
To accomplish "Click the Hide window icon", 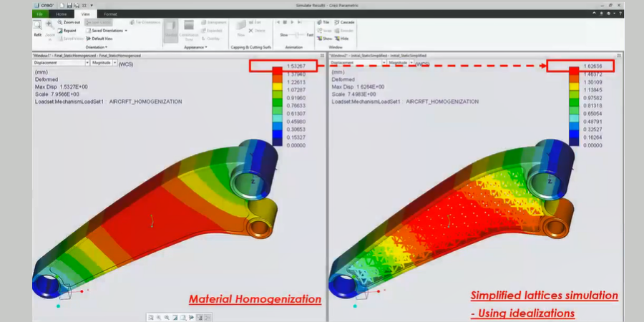I will (344, 38).
